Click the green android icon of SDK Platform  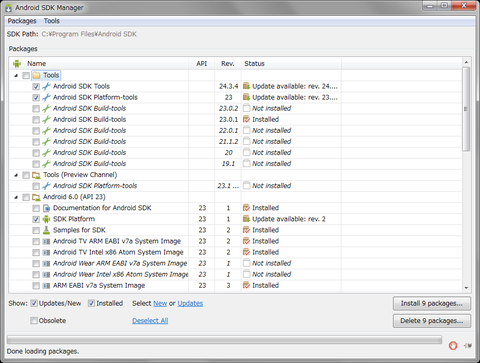pos(46,219)
